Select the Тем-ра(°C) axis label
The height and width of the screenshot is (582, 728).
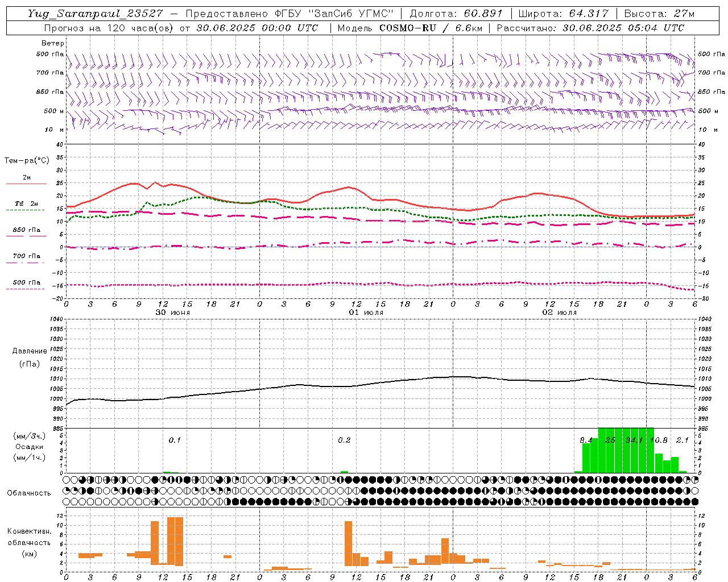27,161
